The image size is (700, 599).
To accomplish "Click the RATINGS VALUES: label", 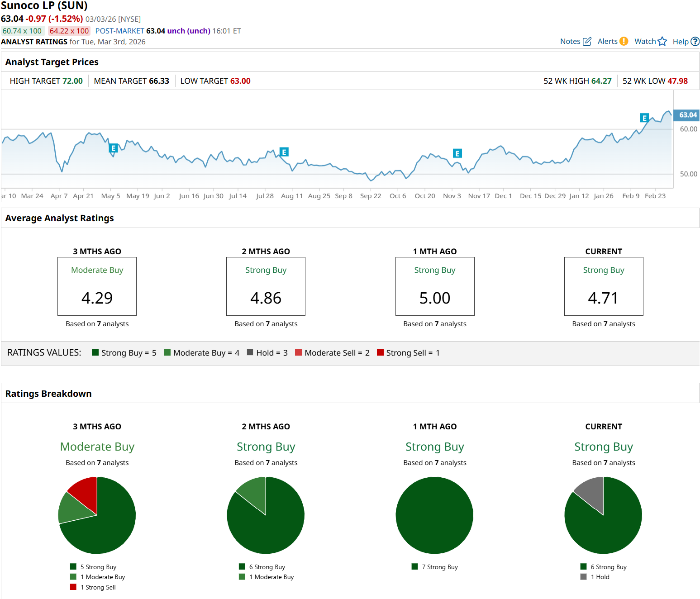I will 44,352.
